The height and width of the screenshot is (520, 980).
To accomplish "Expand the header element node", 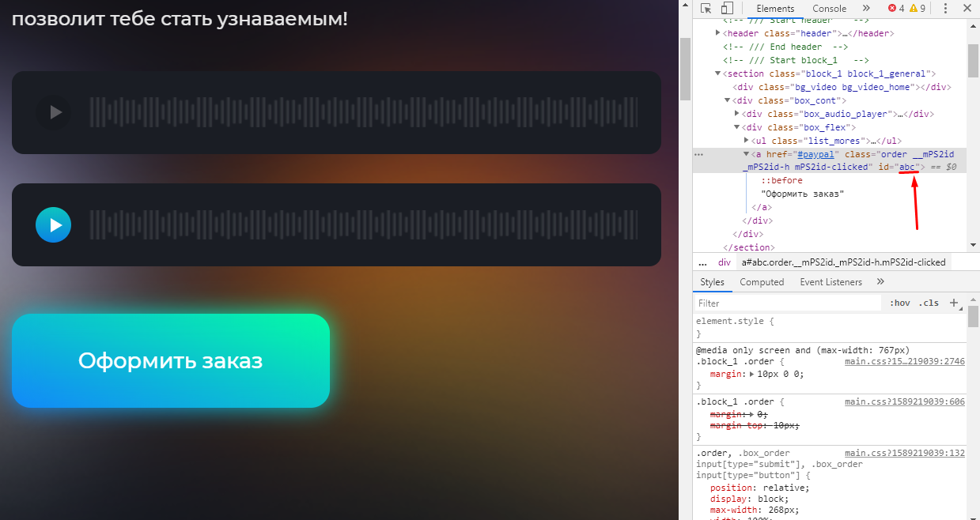I will coord(718,33).
